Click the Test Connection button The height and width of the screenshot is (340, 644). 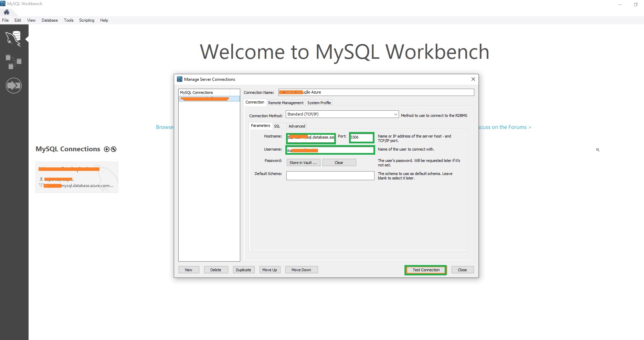[426, 270]
